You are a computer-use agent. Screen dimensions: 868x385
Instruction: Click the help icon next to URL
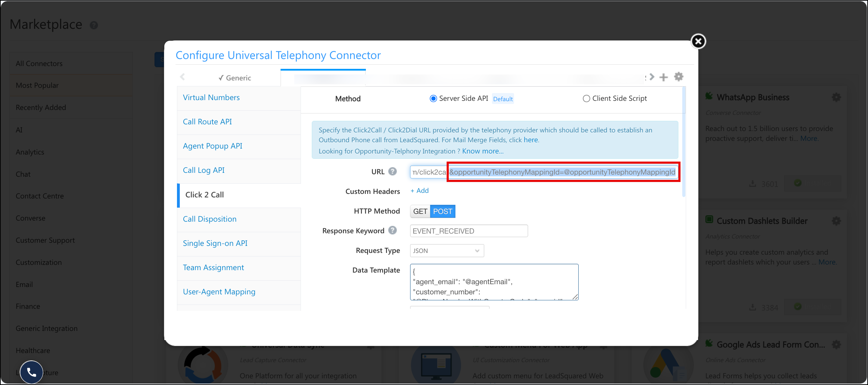tap(393, 171)
